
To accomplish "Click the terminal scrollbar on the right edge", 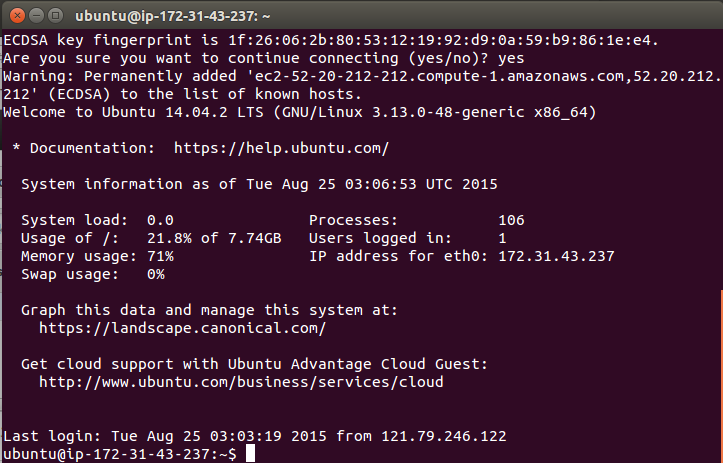I will pos(721,376).
